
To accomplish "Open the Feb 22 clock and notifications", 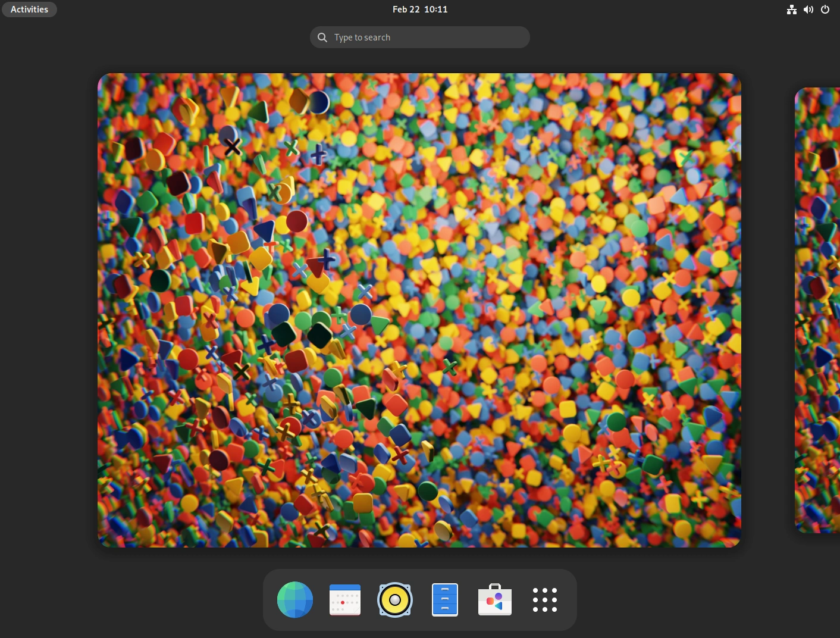I will 420,9.
